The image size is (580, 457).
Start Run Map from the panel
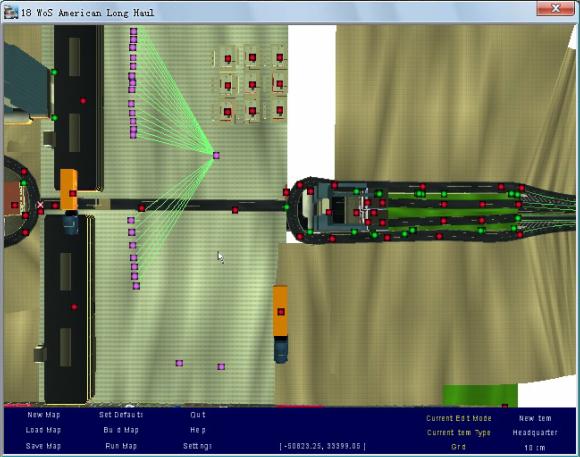tap(121, 446)
